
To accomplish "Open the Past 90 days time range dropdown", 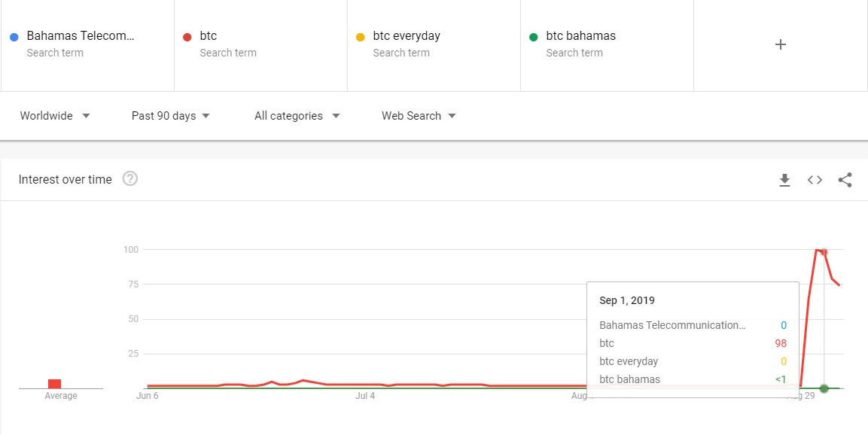I will click(171, 116).
